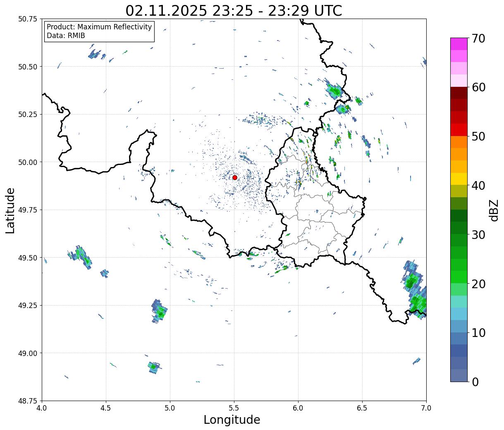The image size is (504, 430).
Task: Click the colorbar tick label 30
Action: click(x=479, y=235)
